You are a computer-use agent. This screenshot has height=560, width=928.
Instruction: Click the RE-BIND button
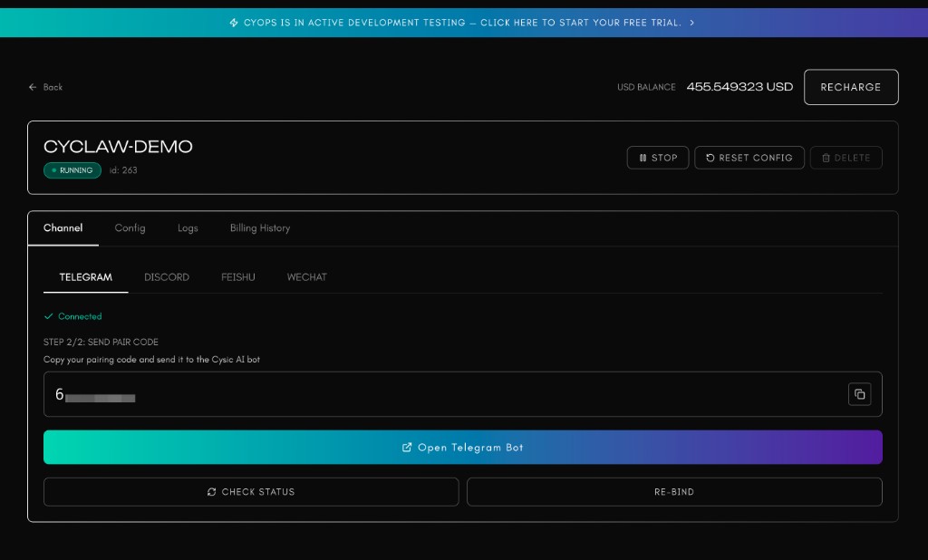[x=674, y=492]
